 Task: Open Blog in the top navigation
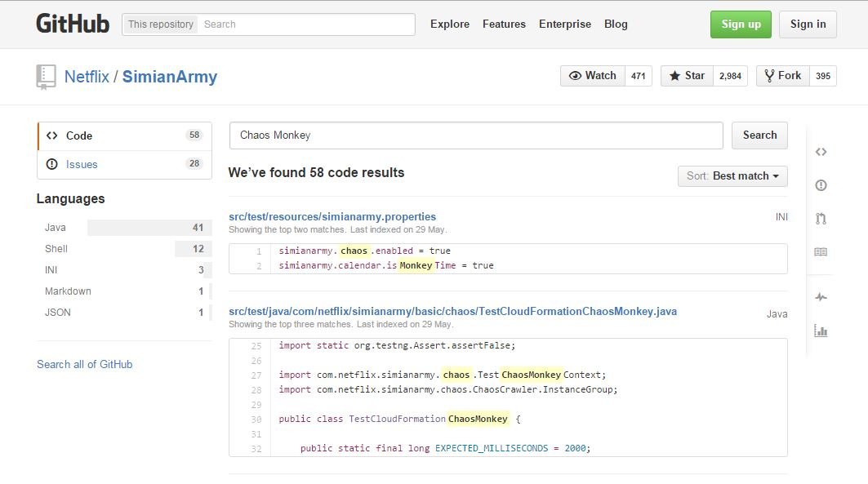[x=616, y=24]
